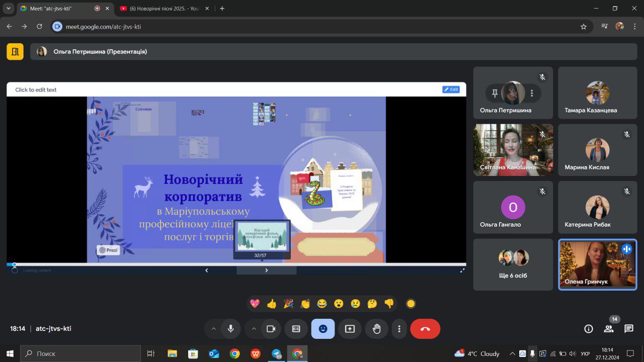Toggle Prezi fullscreen icon
This screenshot has width=644, height=362.
[462, 270]
